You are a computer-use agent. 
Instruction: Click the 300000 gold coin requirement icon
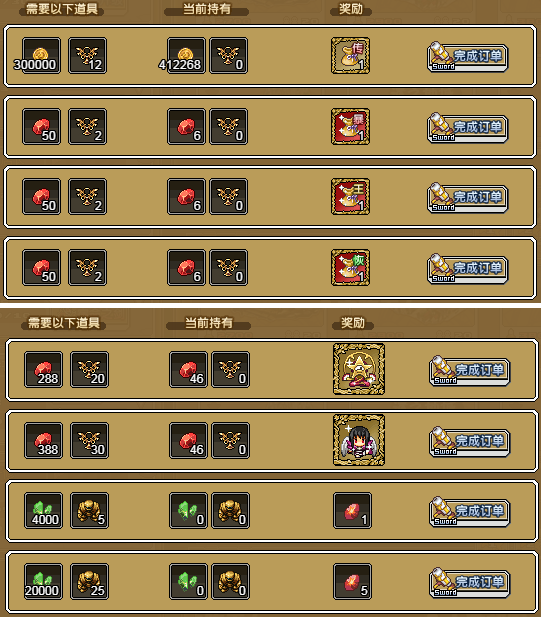pos(41,55)
